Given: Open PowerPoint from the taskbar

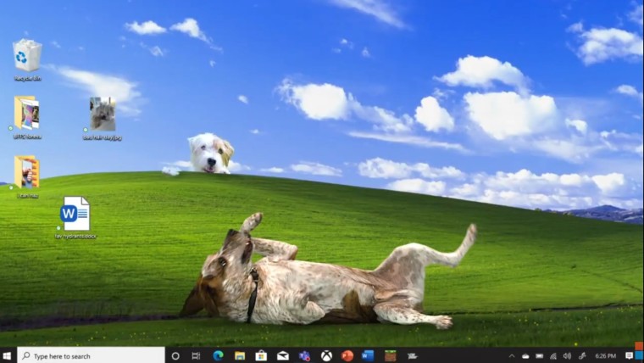Looking at the screenshot, I should point(347,355).
